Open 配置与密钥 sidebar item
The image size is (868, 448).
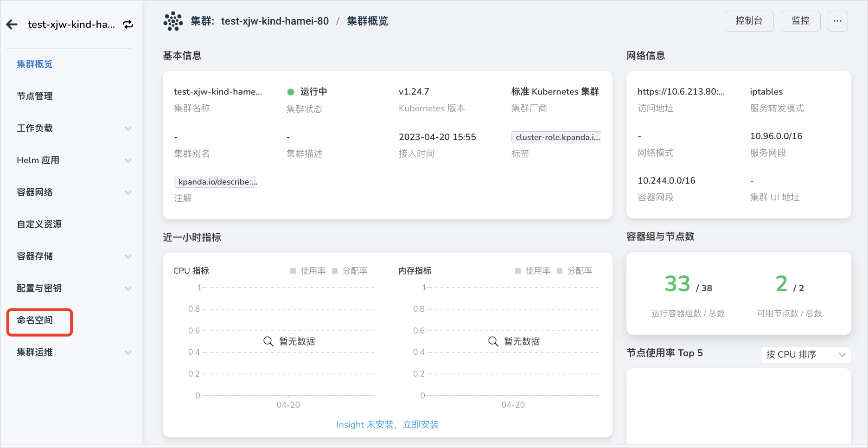click(x=39, y=288)
